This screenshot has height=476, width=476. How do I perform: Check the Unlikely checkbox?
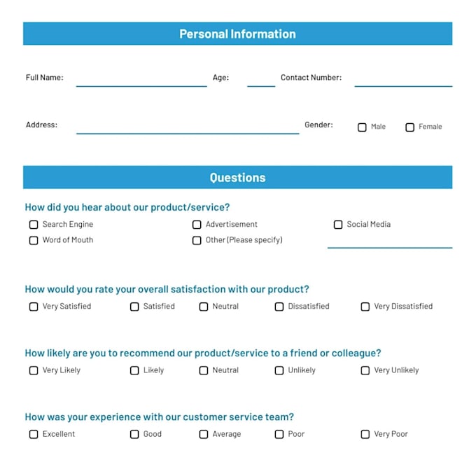pos(279,370)
